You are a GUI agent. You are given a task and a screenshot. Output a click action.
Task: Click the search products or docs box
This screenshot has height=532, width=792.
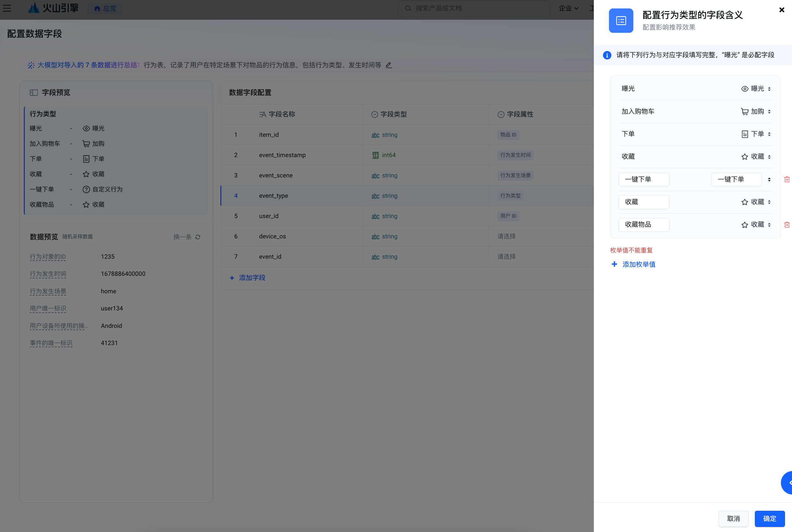(x=475, y=8)
